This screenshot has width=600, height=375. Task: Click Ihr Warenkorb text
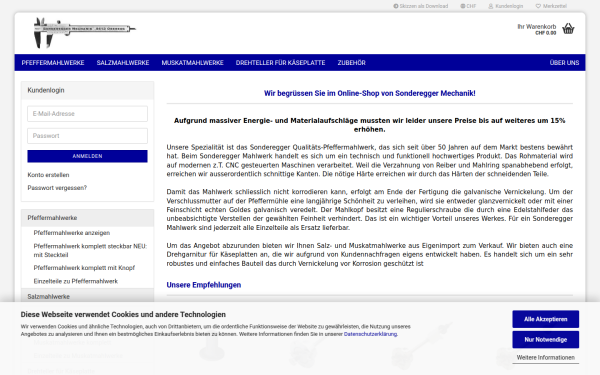click(x=536, y=26)
